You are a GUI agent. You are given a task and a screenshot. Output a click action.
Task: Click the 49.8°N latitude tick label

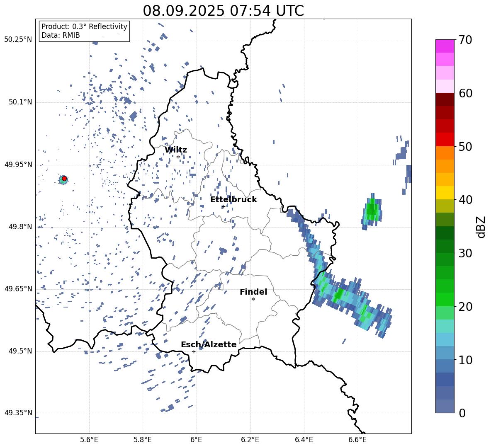pyautogui.click(x=20, y=227)
